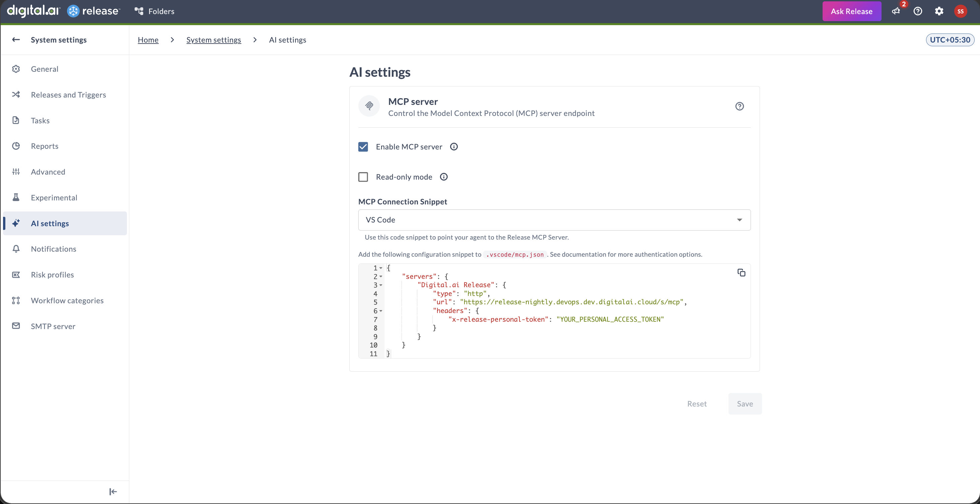Screen dimensions: 980x504
Task: Click the Ask Release button
Action: click(851, 11)
